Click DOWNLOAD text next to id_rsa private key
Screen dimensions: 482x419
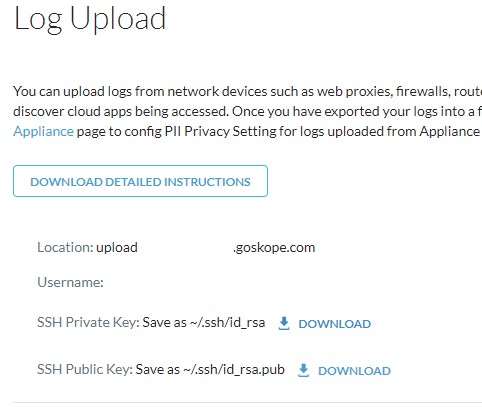click(335, 324)
